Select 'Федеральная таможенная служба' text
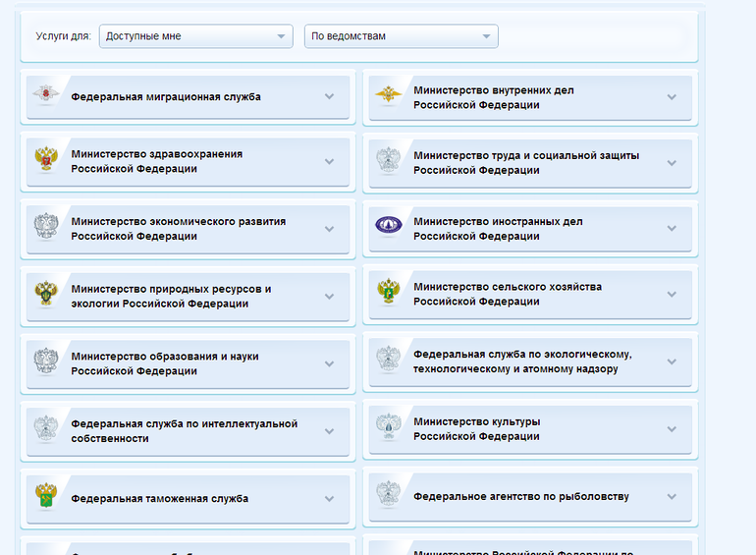The image size is (756, 555). 160,499
